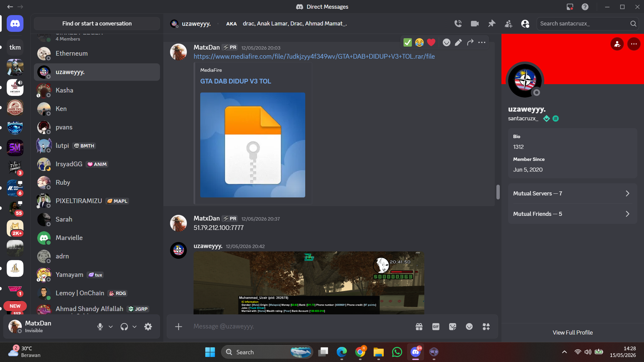
Task: Open DM with pvans
Action: [x=97, y=127]
